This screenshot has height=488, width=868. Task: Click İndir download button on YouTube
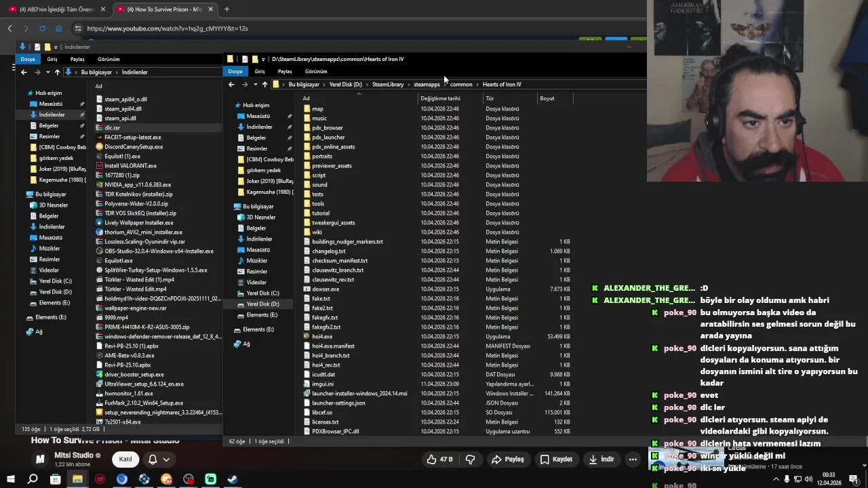tap(601, 459)
